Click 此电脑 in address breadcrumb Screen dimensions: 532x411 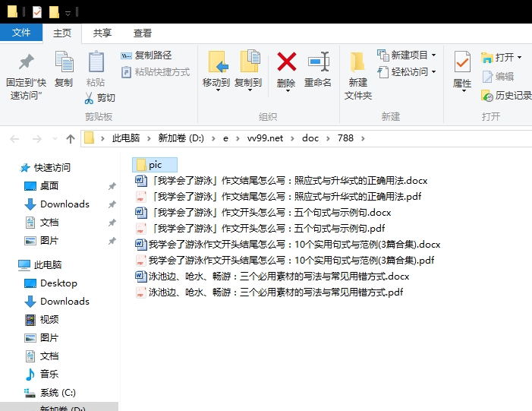(x=126, y=138)
